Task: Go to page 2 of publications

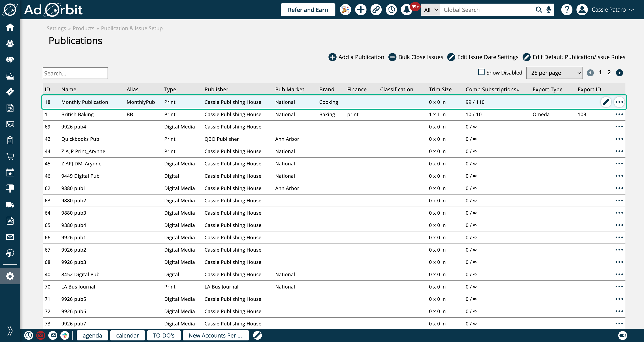Action: pyautogui.click(x=609, y=73)
